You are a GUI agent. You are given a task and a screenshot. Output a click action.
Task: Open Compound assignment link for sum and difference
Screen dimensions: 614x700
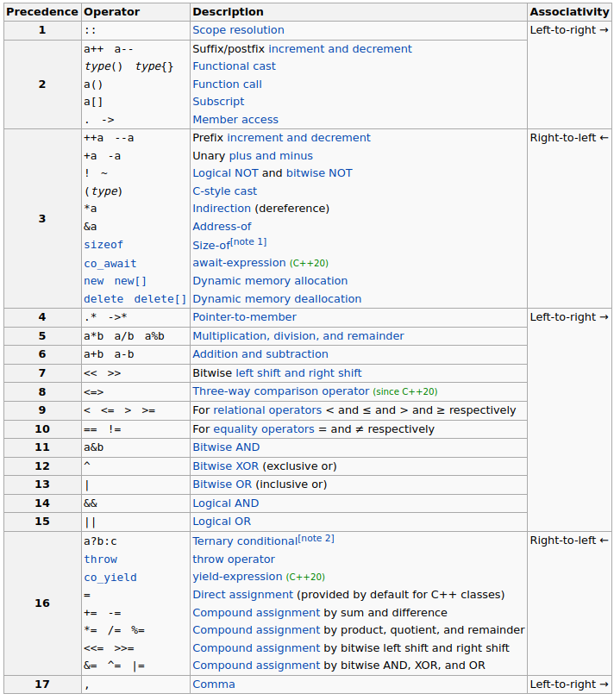[x=256, y=613]
